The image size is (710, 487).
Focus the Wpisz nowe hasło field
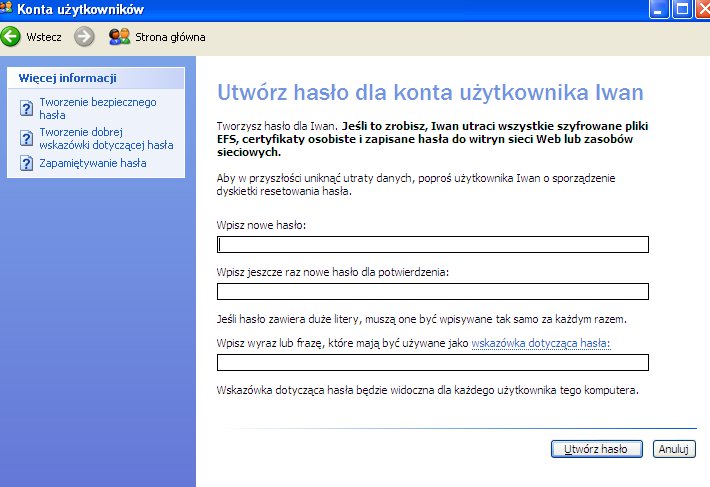pos(433,244)
